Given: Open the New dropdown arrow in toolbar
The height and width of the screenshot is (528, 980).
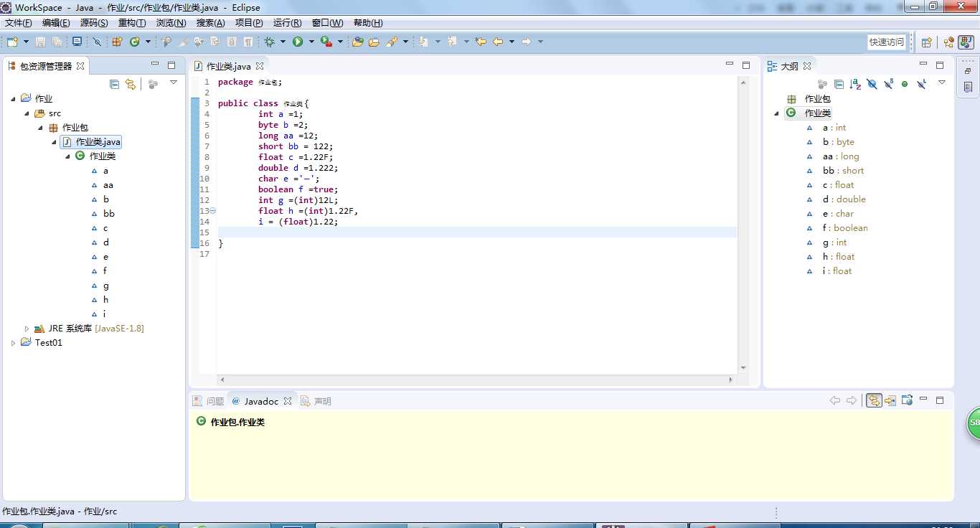Looking at the screenshot, I should click(27, 42).
